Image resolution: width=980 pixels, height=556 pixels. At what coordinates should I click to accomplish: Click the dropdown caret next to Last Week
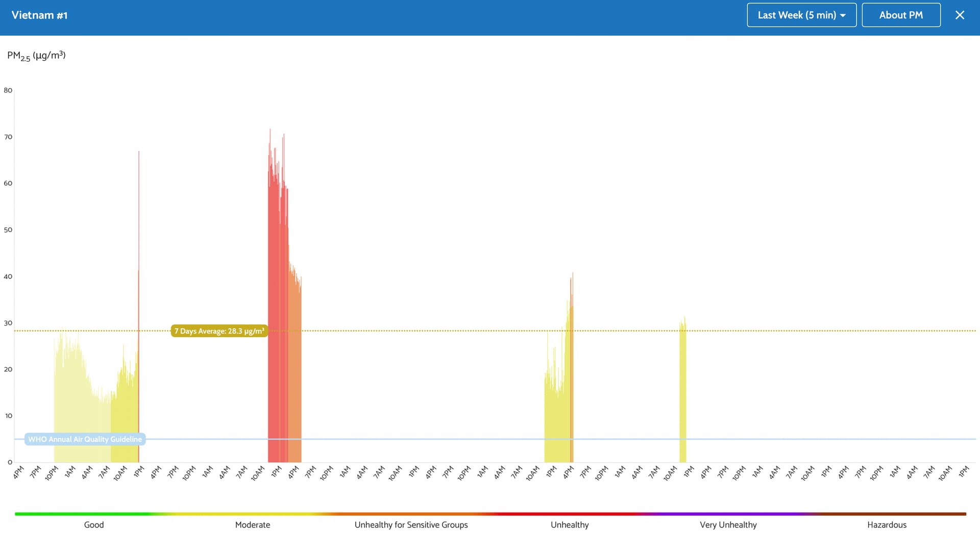(x=843, y=16)
